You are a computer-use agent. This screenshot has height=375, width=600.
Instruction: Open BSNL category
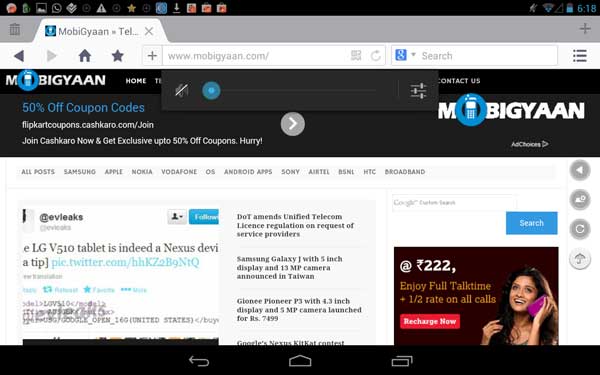pyautogui.click(x=346, y=172)
